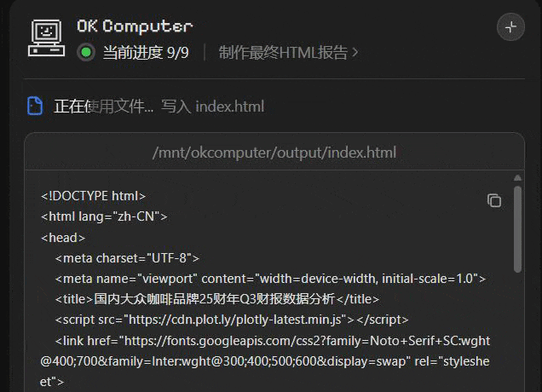Click the 正在使用文件 status text

click(103, 107)
